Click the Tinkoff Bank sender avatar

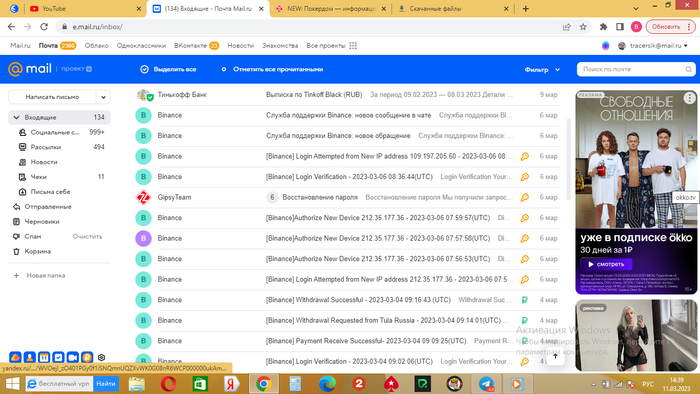(144, 95)
